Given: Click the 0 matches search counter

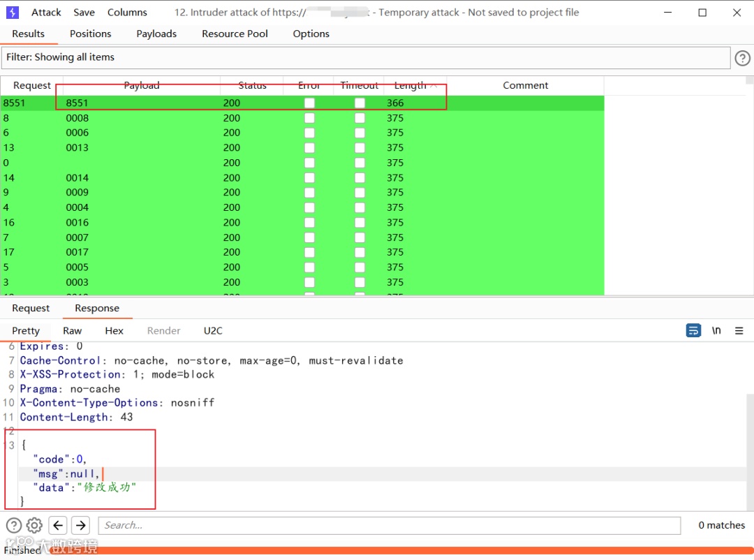Looking at the screenshot, I should point(721,525).
